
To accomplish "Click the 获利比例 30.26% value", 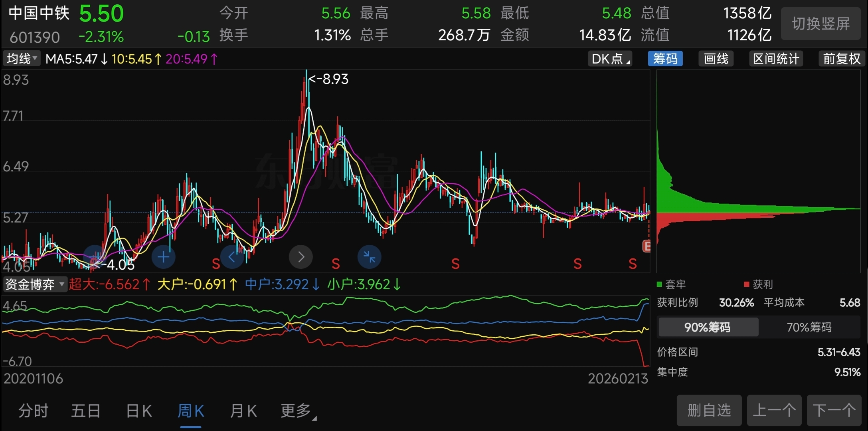I will click(736, 303).
